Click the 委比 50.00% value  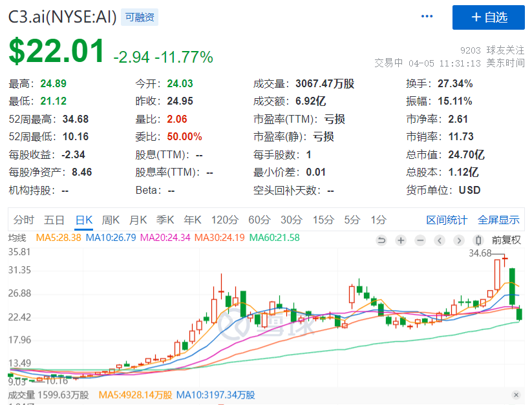pyautogui.click(x=185, y=136)
